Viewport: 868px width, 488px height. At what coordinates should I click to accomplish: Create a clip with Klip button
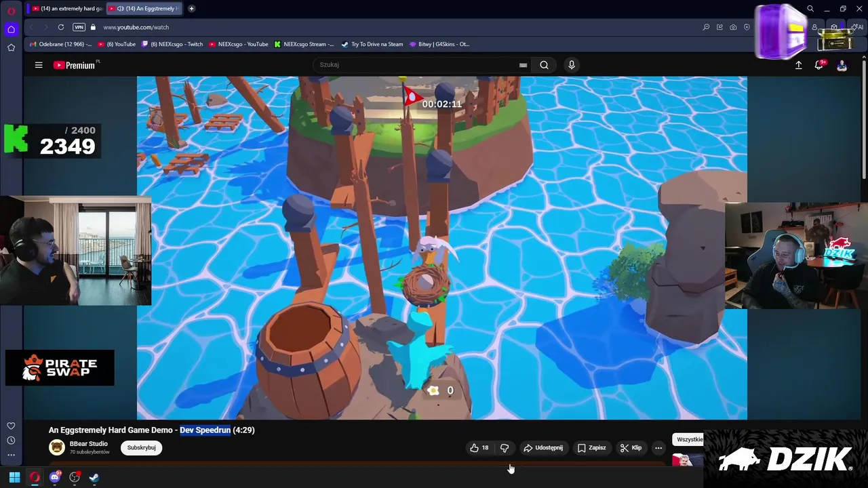(631, 447)
